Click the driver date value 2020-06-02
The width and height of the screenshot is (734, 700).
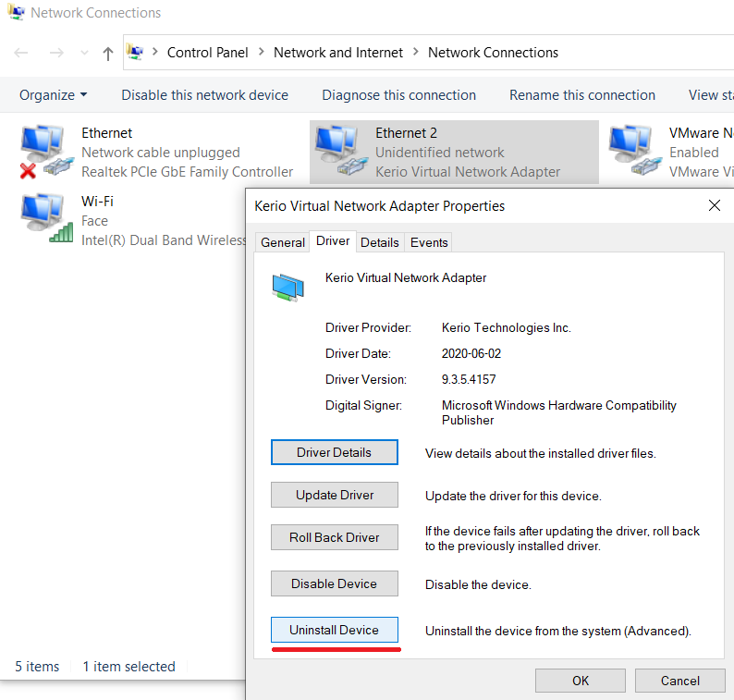tap(471, 353)
